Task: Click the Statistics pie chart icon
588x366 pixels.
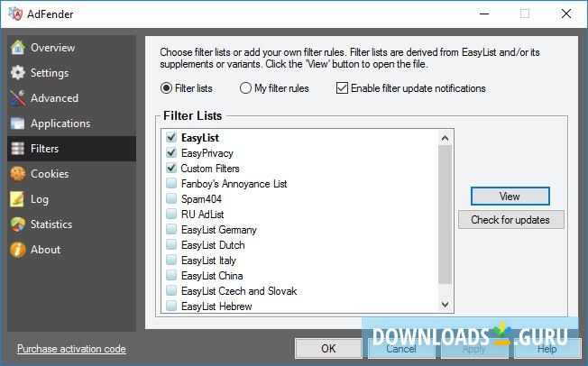Action: click(x=18, y=224)
